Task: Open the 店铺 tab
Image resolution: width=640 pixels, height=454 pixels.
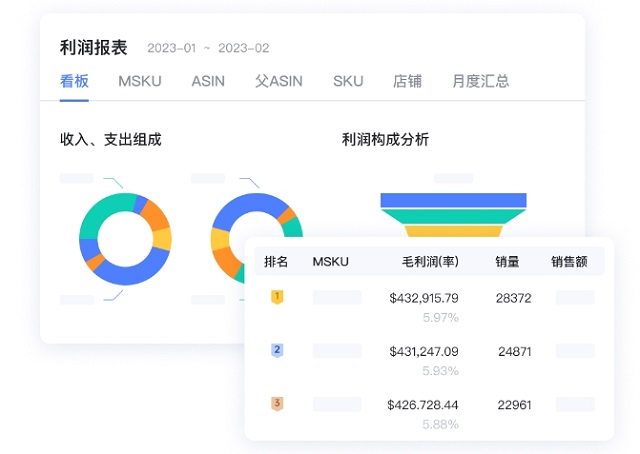Action: point(407,81)
